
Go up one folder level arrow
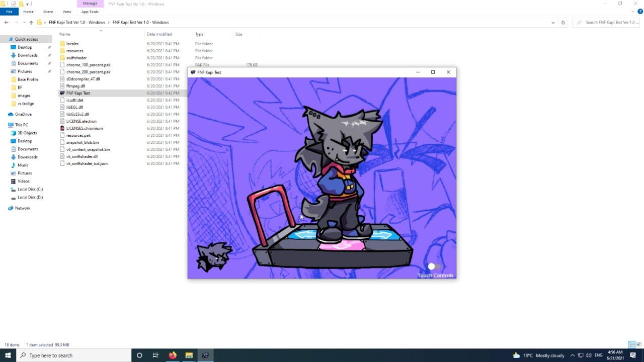tap(31, 22)
